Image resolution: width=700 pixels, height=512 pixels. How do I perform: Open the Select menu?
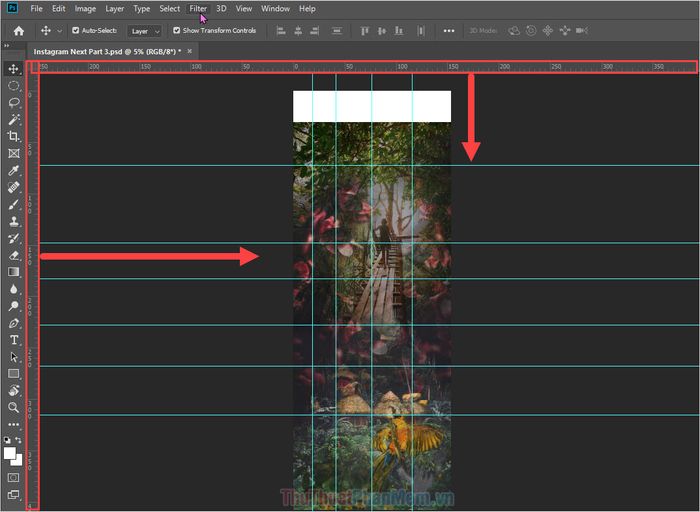coord(170,8)
